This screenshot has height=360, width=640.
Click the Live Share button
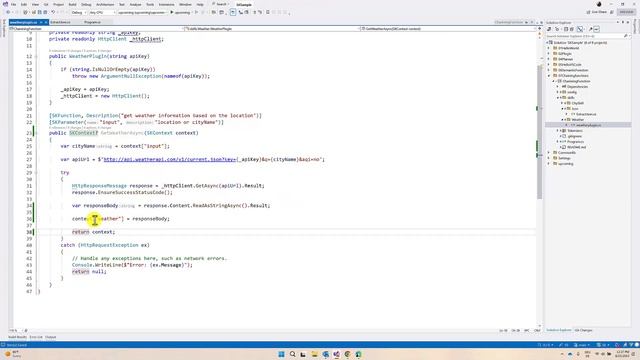(596, 12)
